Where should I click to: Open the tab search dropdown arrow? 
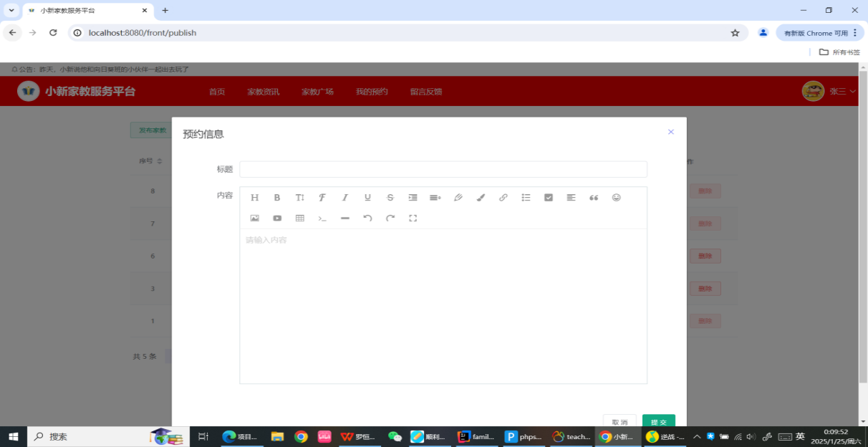point(11,11)
